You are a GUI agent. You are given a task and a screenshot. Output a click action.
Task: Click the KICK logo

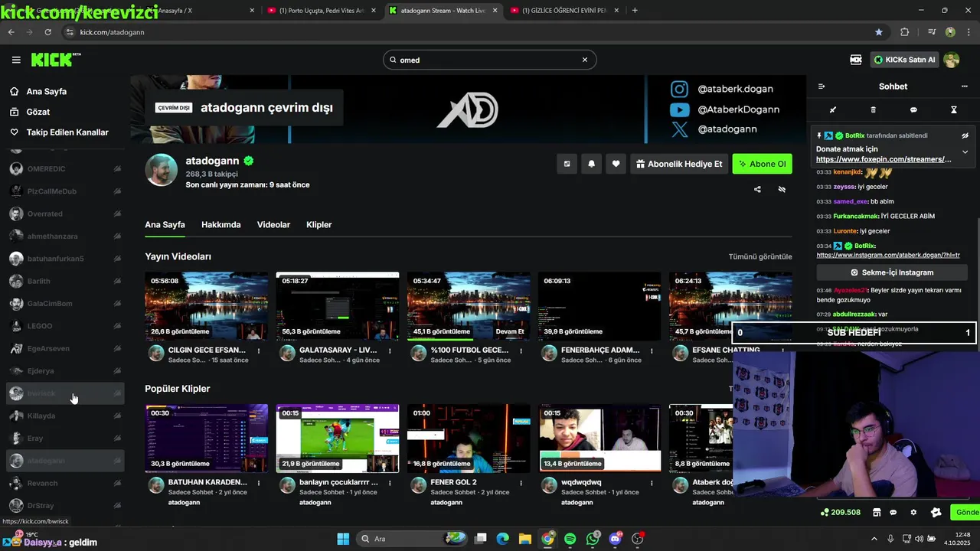click(55, 60)
